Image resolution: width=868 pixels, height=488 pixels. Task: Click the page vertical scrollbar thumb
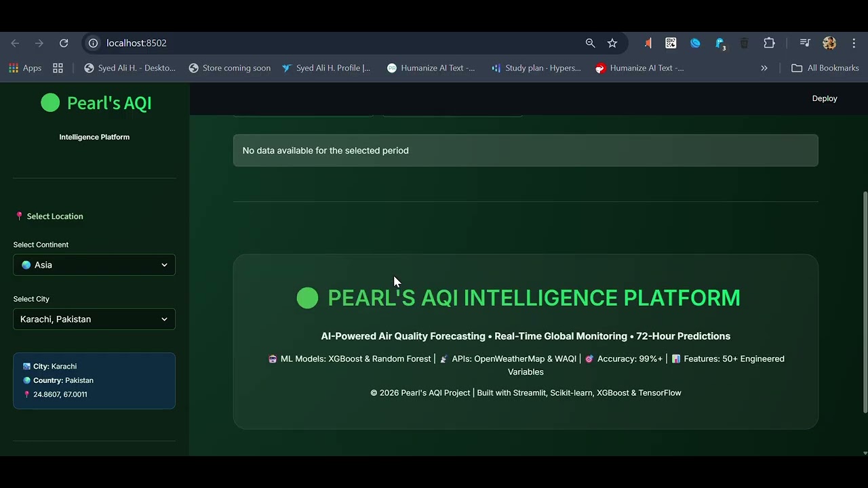(864, 302)
